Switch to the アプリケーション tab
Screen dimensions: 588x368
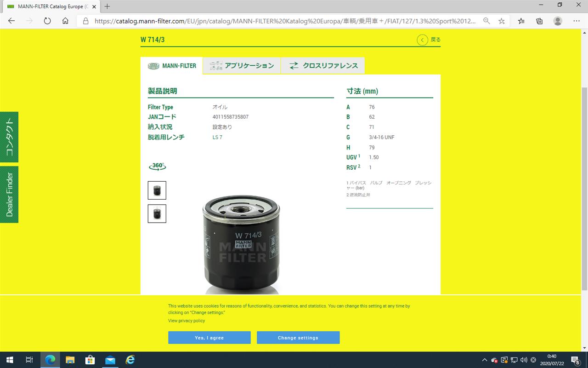[x=242, y=66]
